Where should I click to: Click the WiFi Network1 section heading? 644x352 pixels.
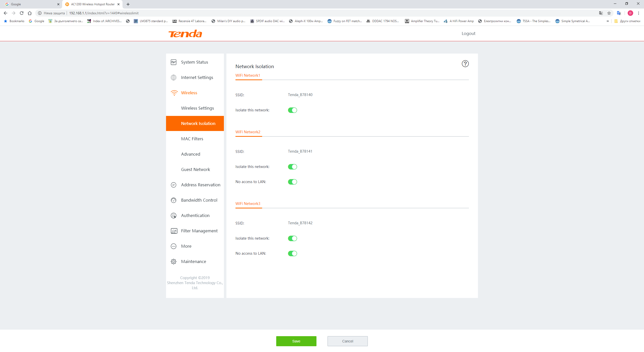point(248,75)
